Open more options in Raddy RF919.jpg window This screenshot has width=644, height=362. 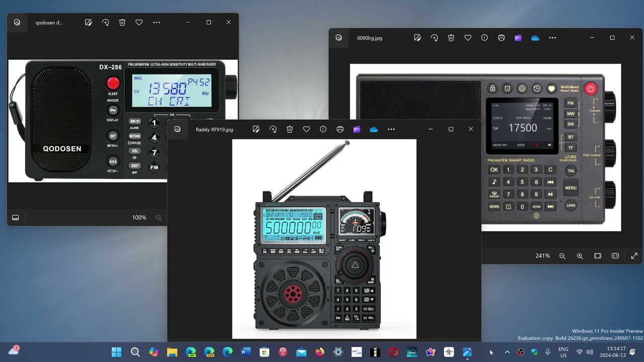(391, 129)
